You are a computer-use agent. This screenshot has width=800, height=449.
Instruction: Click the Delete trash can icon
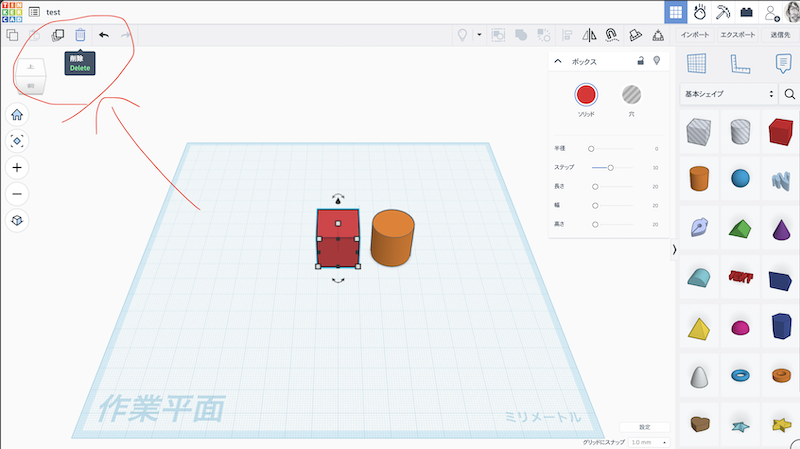point(80,35)
